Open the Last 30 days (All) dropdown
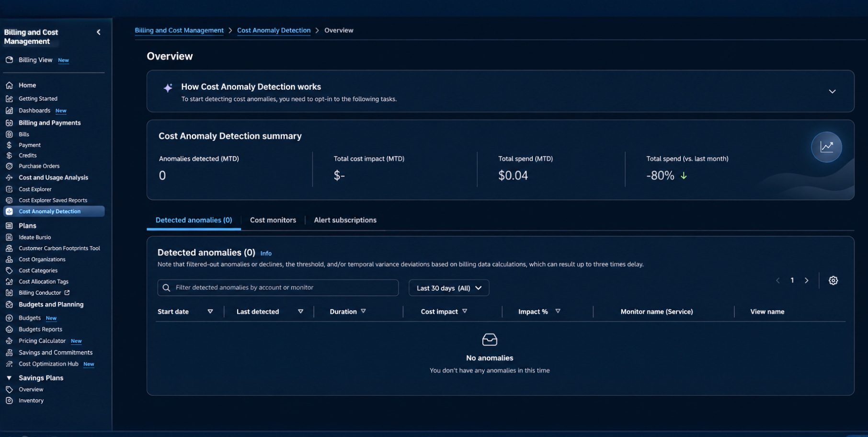 tap(449, 288)
